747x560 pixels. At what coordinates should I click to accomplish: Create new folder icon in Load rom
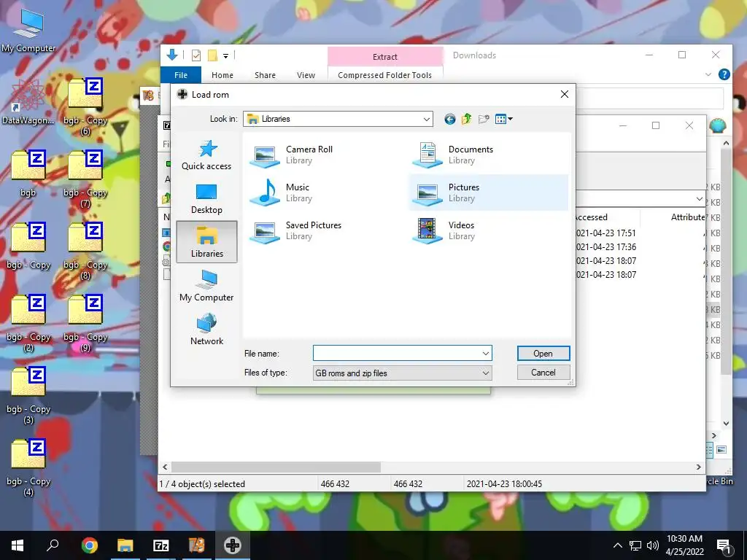point(484,119)
